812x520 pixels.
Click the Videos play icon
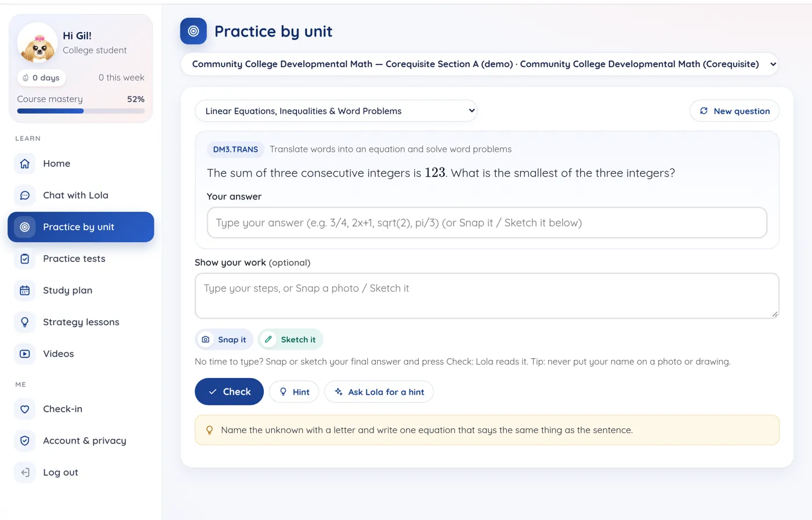pos(25,354)
